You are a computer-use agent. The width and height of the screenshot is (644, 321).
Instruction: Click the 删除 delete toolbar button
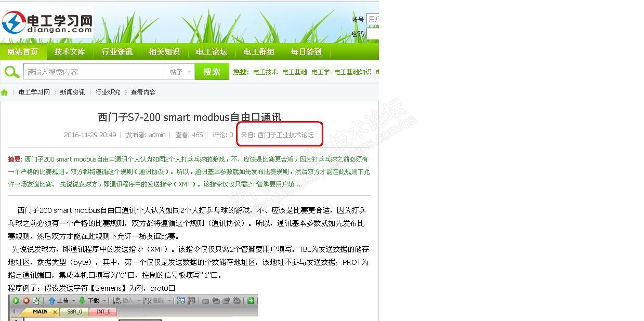154,300
